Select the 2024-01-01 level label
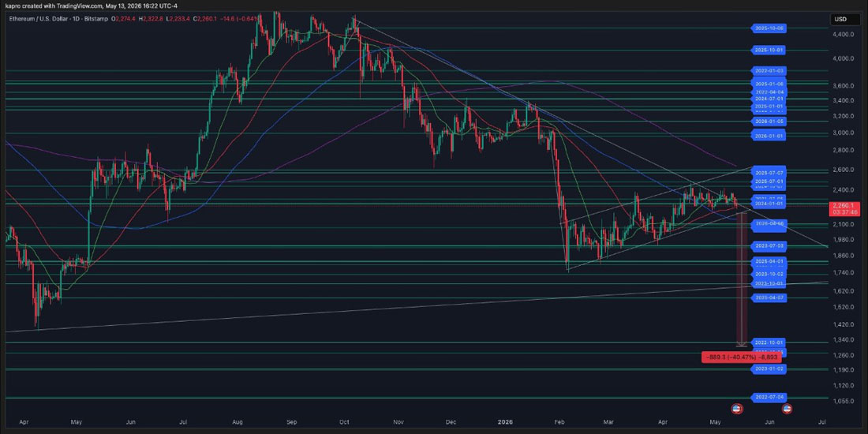868x434 pixels. click(x=769, y=204)
